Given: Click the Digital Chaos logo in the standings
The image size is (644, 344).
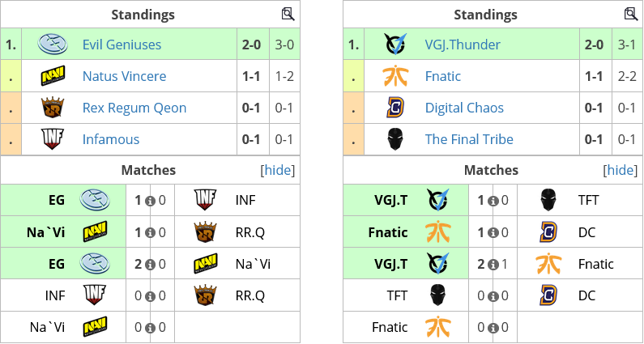Looking at the screenshot, I should coord(395,108).
